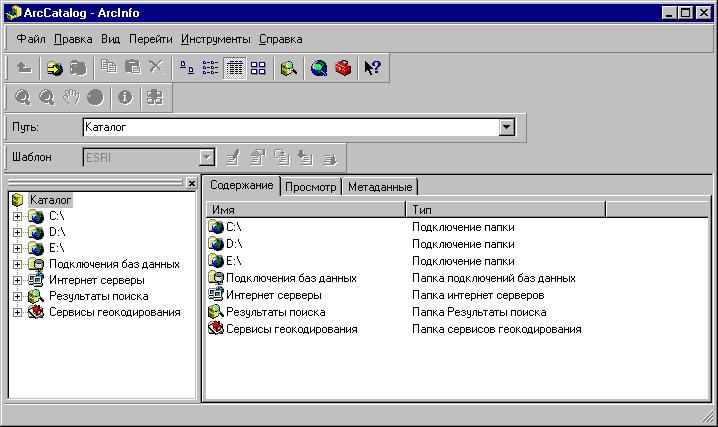The width and height of the screenshot is (718, 427).
Task: Open the Вид menu
Action: (x=110, y=39)
